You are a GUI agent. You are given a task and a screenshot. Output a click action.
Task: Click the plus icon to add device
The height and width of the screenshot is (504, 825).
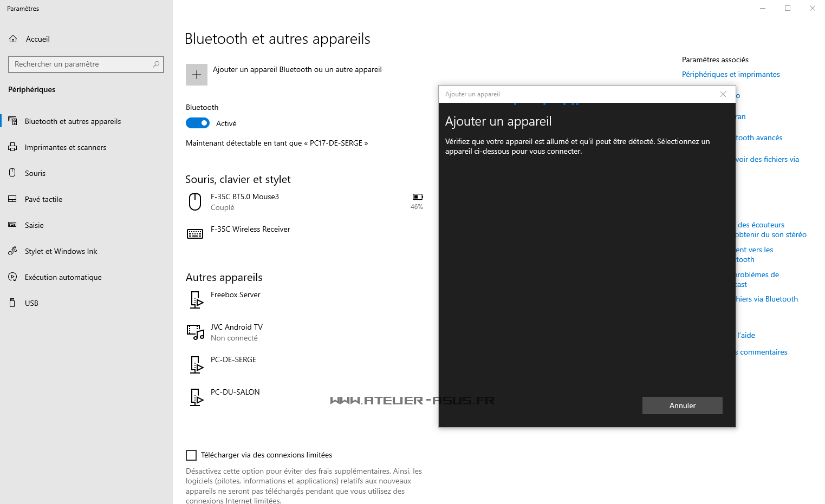click(x=197, y=75)
